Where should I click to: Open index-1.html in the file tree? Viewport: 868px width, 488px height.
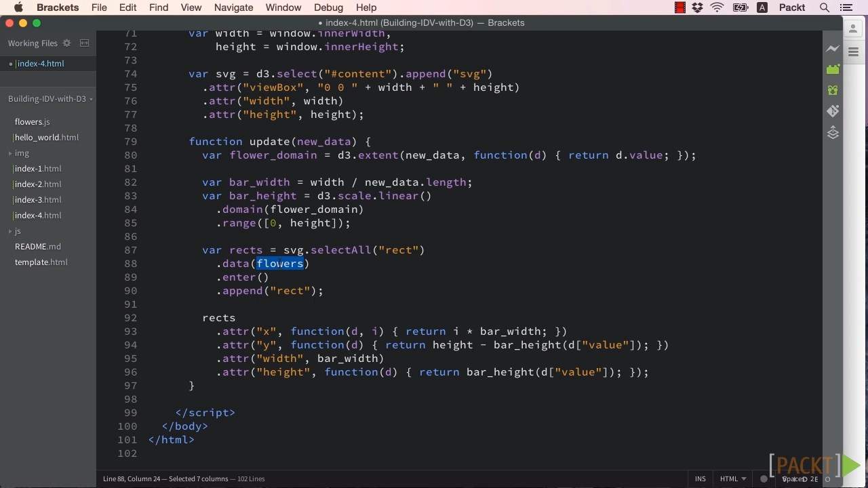(38, 169)
